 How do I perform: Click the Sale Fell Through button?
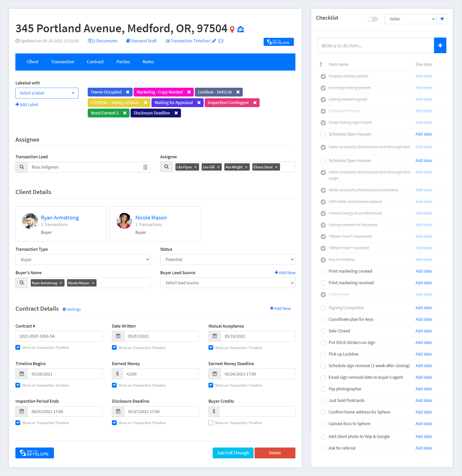coord(233,453)
